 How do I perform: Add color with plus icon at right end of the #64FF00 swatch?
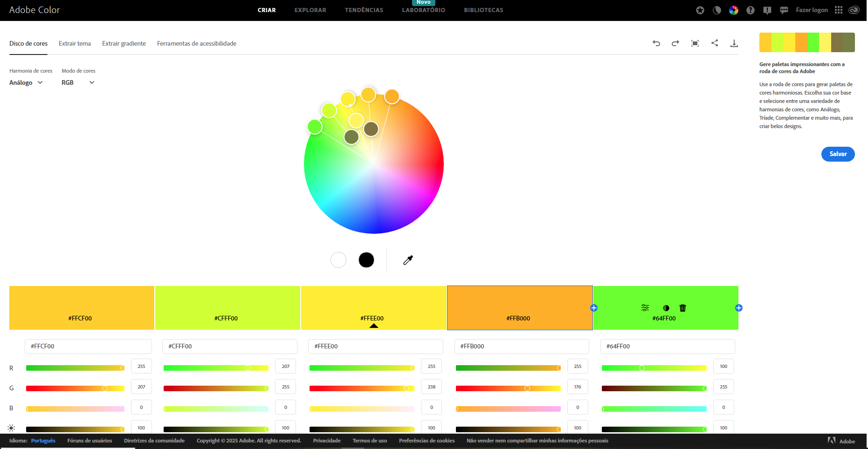(x=739, y=308)
